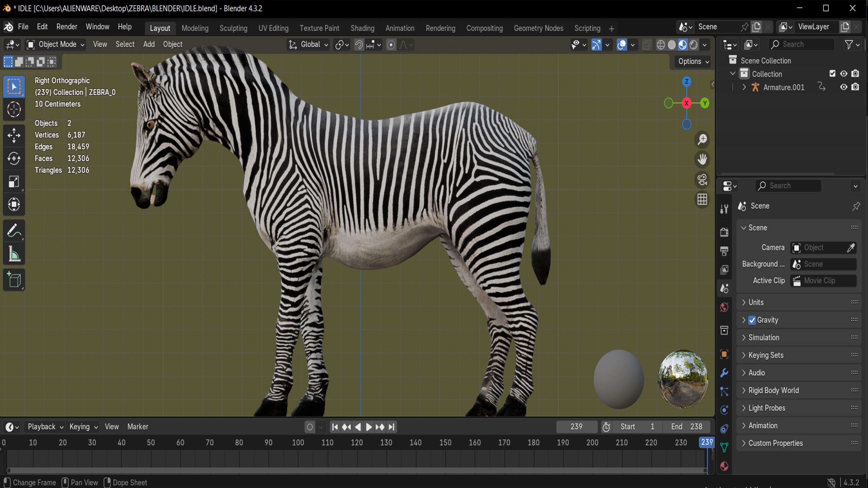Open the Object Mode dropdown

(x=56, y=45)
